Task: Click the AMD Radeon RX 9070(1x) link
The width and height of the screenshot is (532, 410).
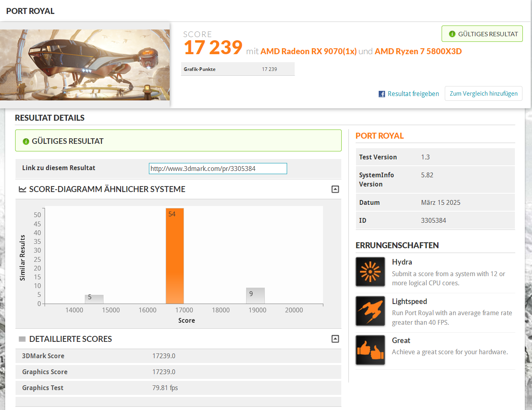Action: 309,51
